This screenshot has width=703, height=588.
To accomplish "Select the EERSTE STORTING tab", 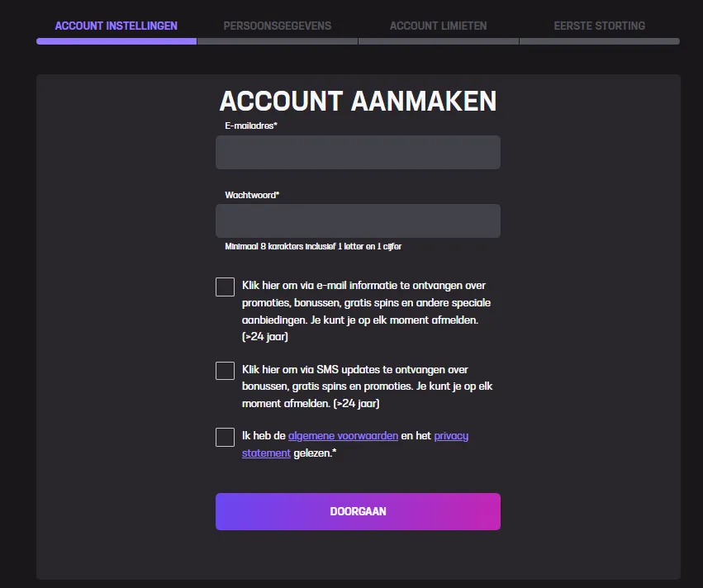I will tap(600, 26).
